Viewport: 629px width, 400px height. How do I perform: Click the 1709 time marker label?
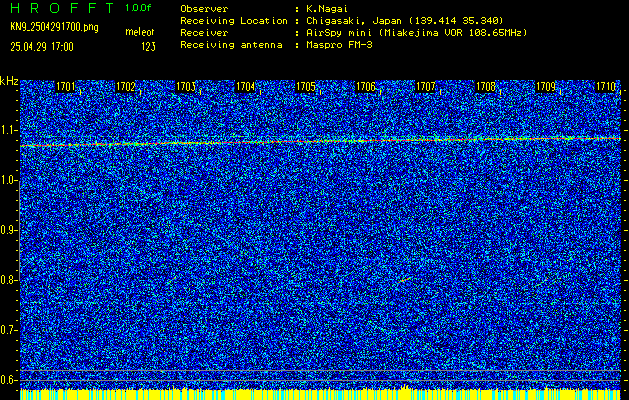click(546, 87)
